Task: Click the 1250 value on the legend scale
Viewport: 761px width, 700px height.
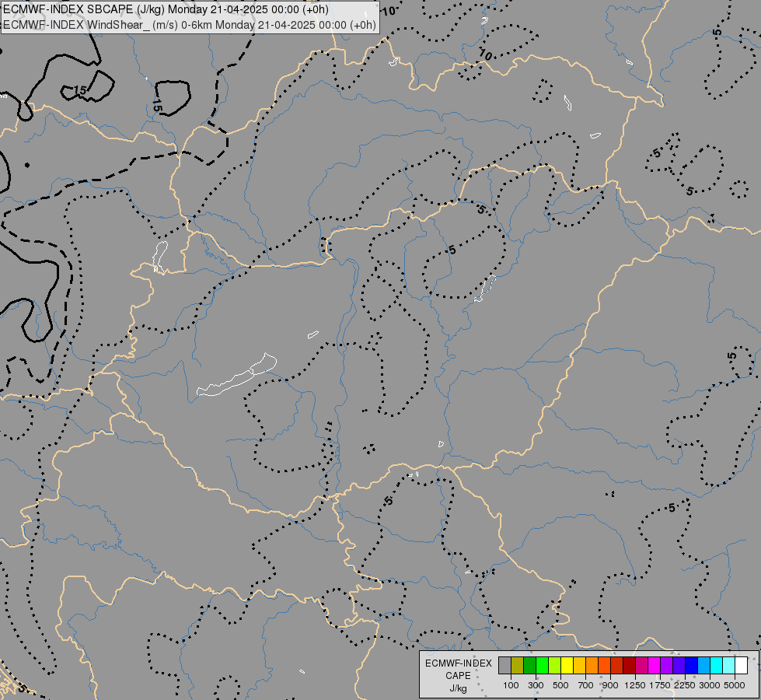Action: click(x=635, y=685)
